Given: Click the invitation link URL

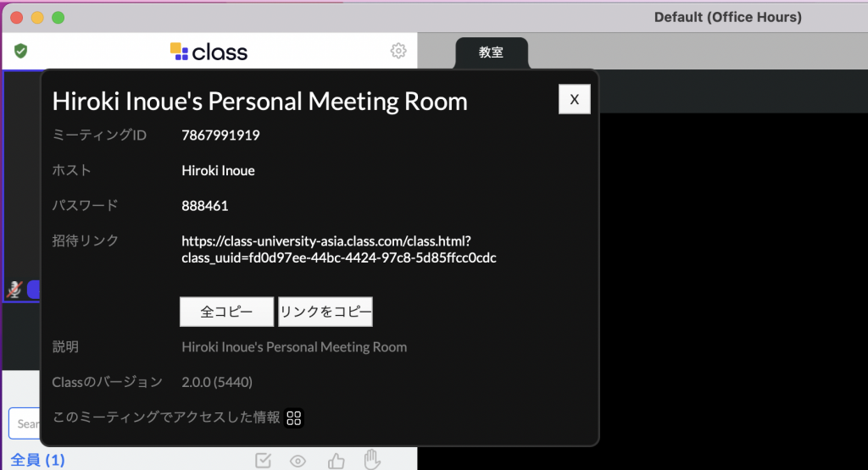Looking at the screenshot, I should coord(339,249).
